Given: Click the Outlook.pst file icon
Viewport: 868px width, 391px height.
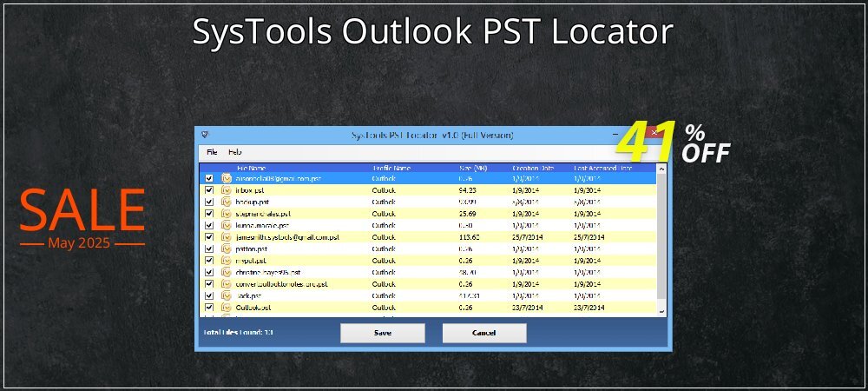Looking at the screenshot, I should [226, 308].
